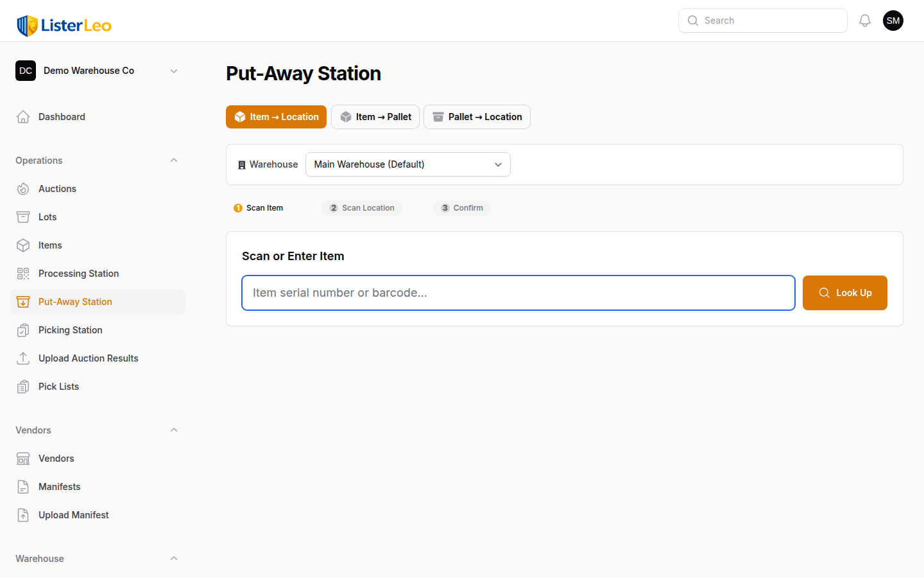
Task: Click the Put-Away Station arrow icon
Action: pos(23,301)
